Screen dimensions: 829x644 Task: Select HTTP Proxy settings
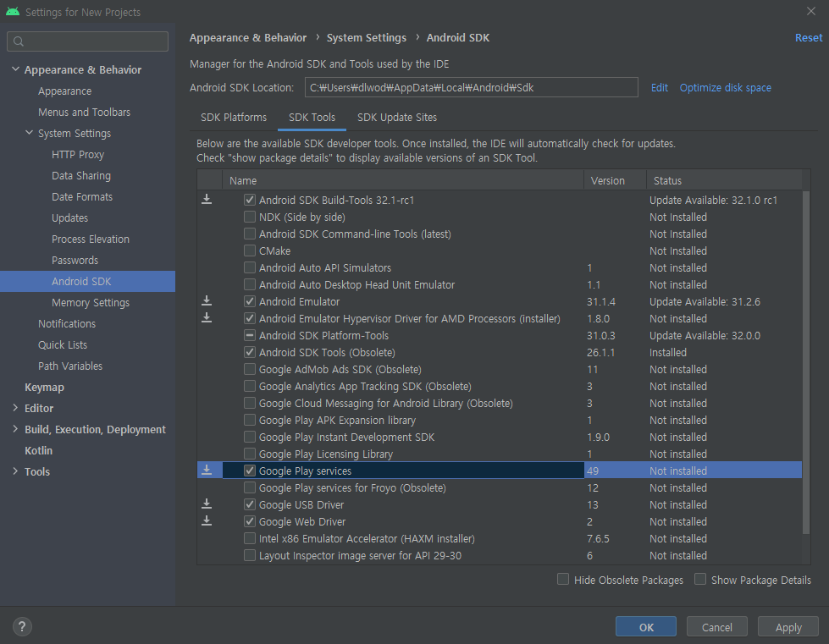pyautogui.click(x=78, y=154)
